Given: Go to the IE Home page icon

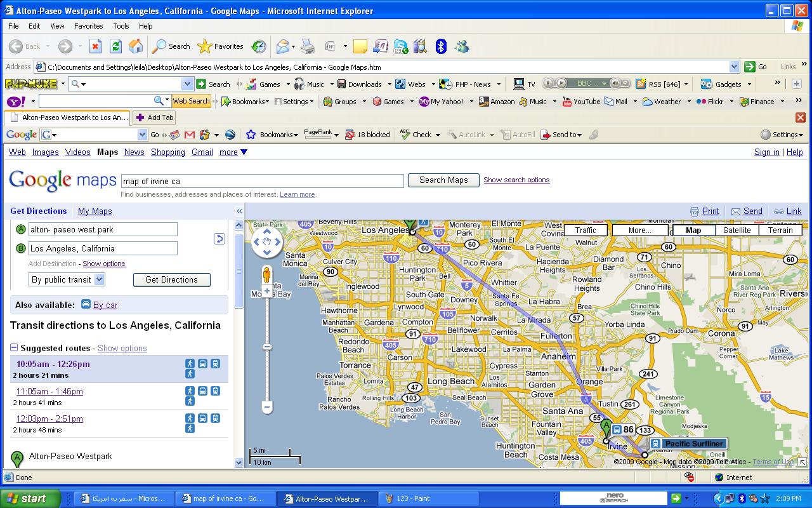Looking at the screenshot, I should [x=136, y=46].
